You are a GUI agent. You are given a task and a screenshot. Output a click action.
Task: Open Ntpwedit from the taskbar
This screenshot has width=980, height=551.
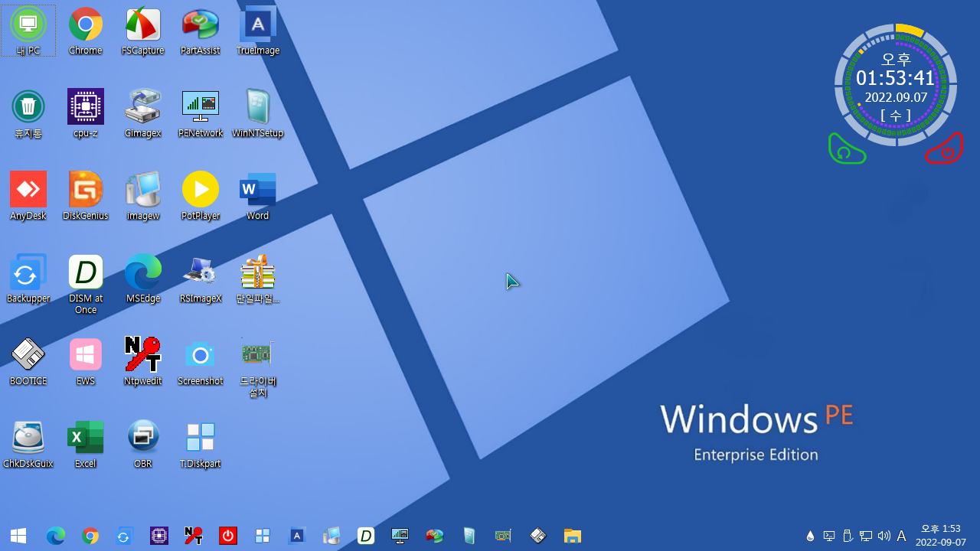194,536
